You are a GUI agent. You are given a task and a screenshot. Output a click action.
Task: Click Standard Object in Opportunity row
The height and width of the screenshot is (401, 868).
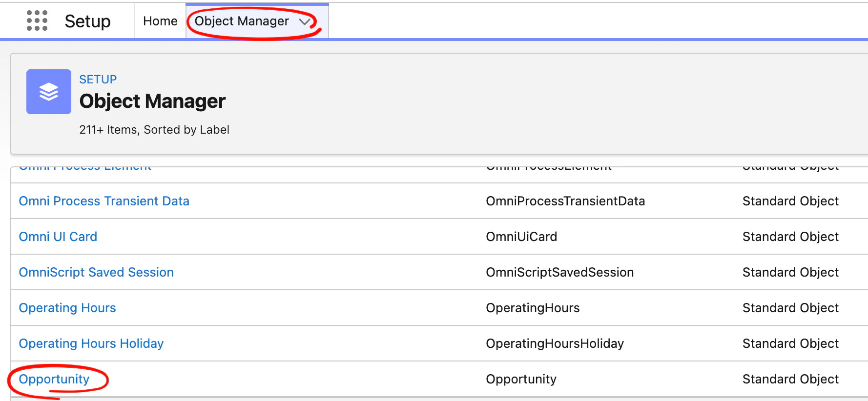coord(790,379)
